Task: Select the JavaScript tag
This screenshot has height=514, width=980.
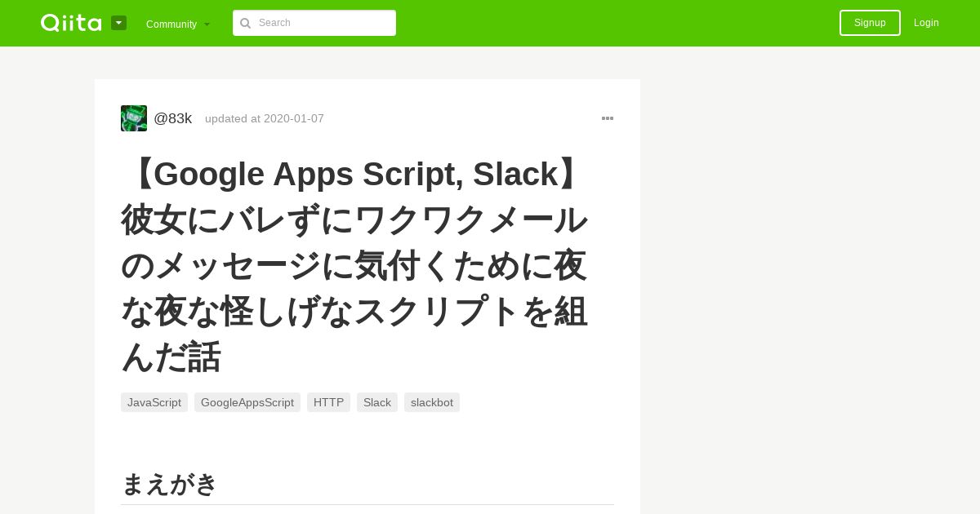Action: click(154, 402)
